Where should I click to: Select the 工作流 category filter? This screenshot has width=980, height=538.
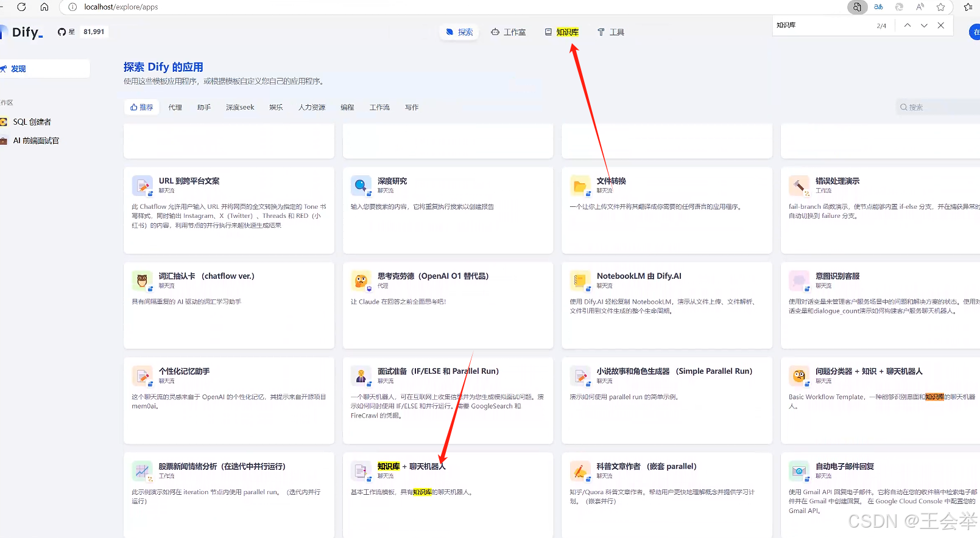point(379,107)
